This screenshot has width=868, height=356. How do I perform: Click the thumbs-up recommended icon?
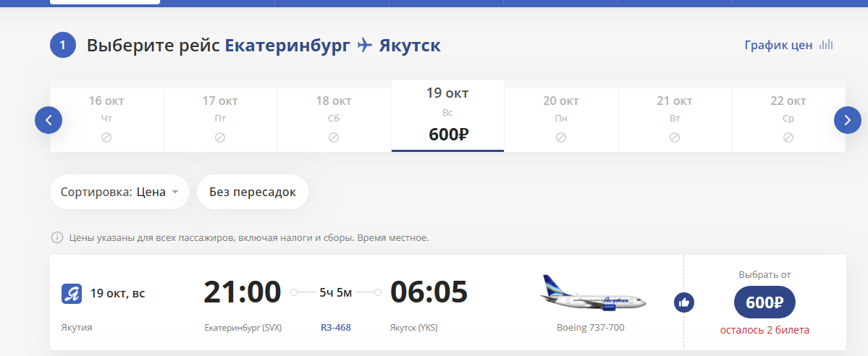click(x=683, y=302)
